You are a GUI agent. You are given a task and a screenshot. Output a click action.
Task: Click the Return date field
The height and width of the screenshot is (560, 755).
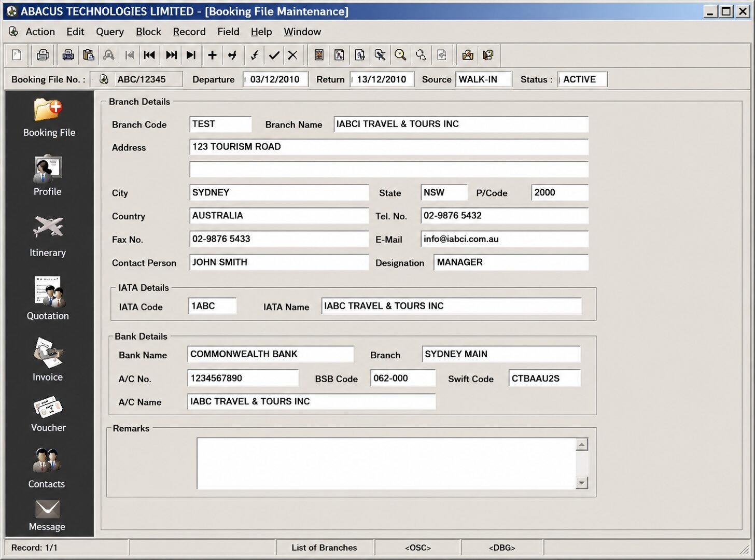pos(382,79)
